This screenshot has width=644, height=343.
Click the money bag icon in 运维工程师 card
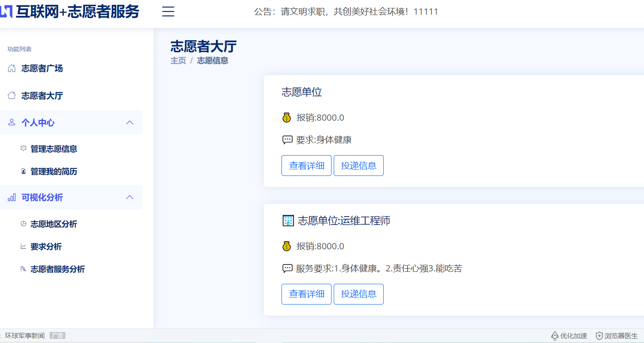tap(286, 246)
